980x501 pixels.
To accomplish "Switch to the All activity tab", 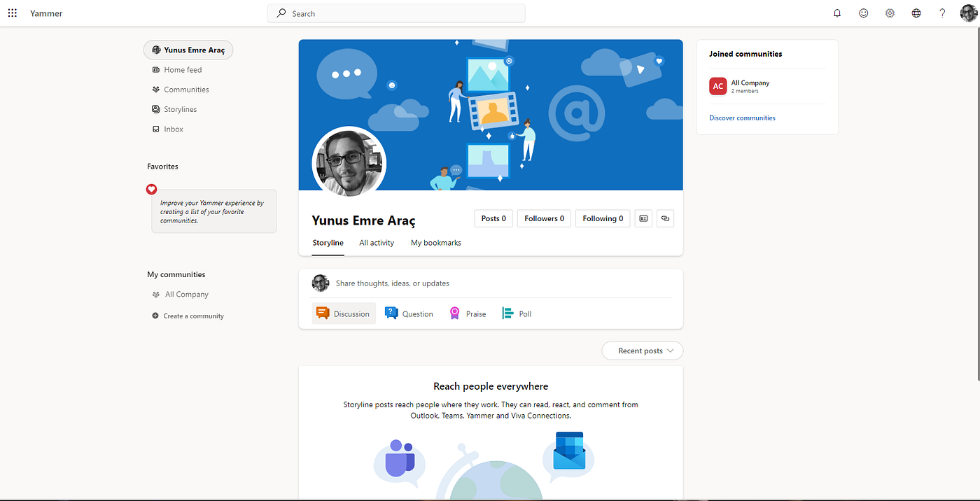I will tap(377, 243).
